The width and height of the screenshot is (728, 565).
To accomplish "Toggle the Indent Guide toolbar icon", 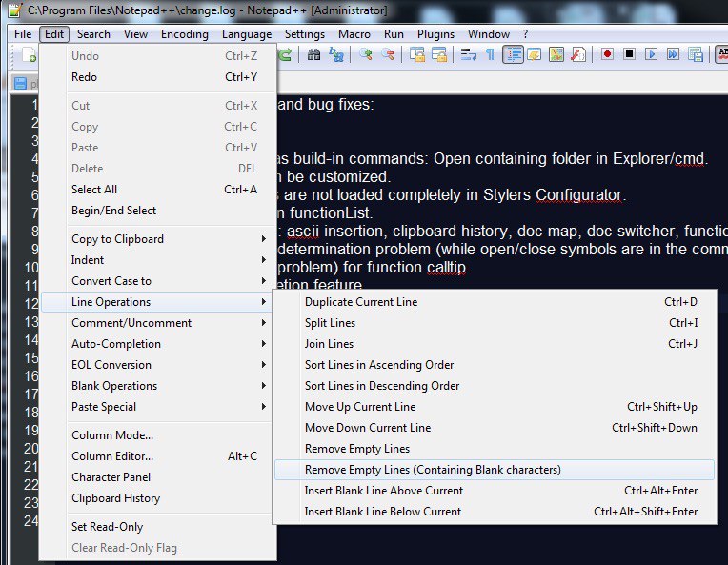I will tap(513, 54).
